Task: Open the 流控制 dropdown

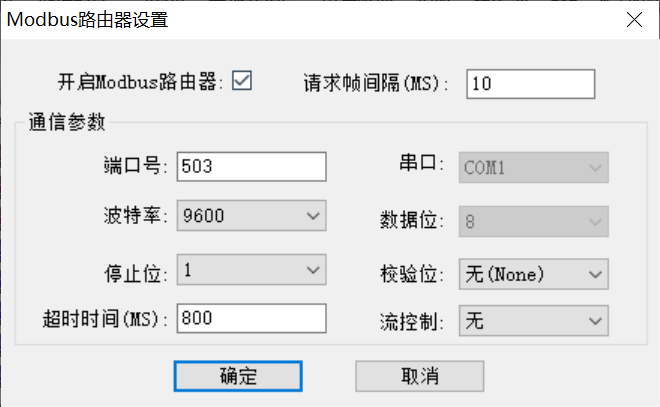Action: click(533, 321)
